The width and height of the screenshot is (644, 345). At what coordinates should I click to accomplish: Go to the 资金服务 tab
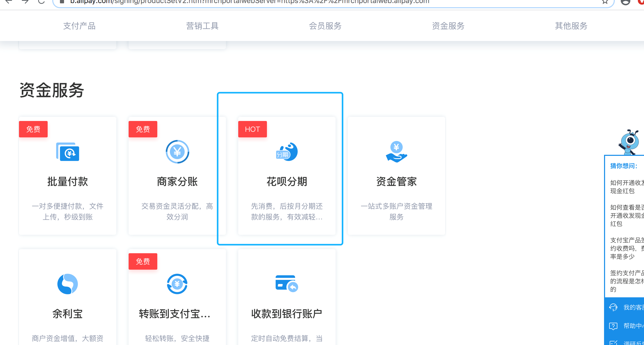click(x=448, y=26)
